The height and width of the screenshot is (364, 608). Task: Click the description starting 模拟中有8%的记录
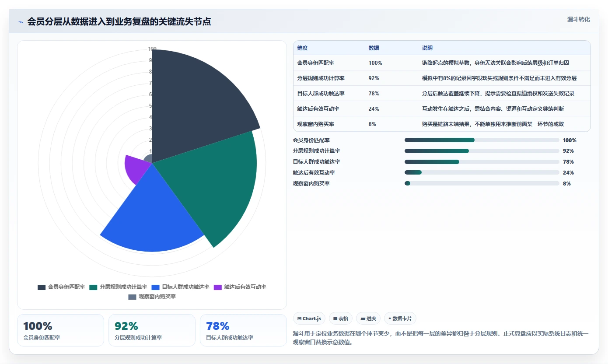point(499,78)
